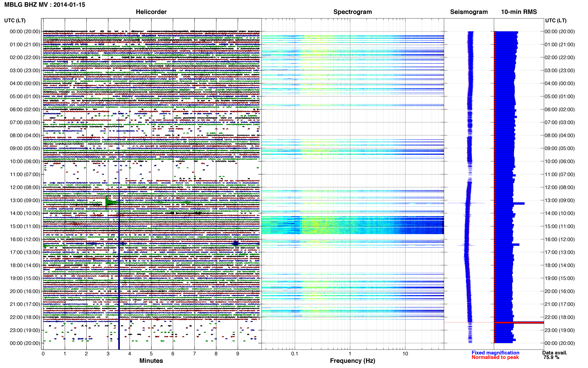Click the left '15:00 (11:00)' time label
The width and height of the screenshot is (588, 368).
coord(25,226)
